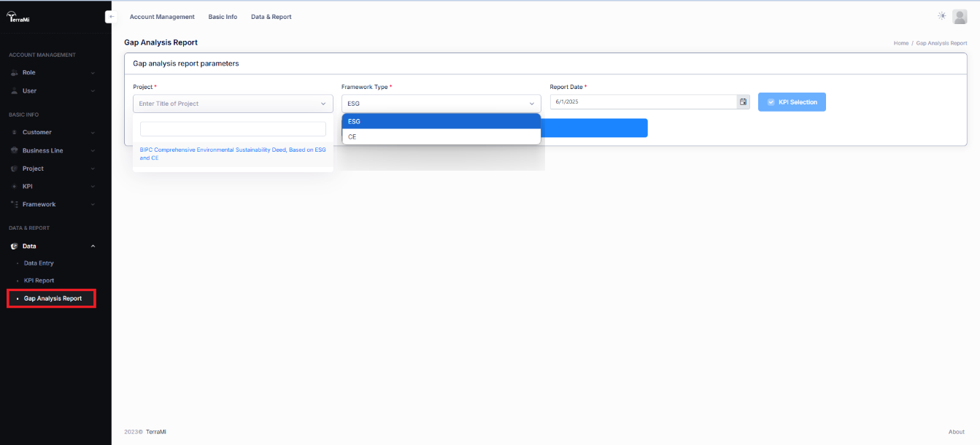The height and width of the screenshot is (445, 980).
Task: Open the Data & Report top menu
Action: click(x=271, y=17)
